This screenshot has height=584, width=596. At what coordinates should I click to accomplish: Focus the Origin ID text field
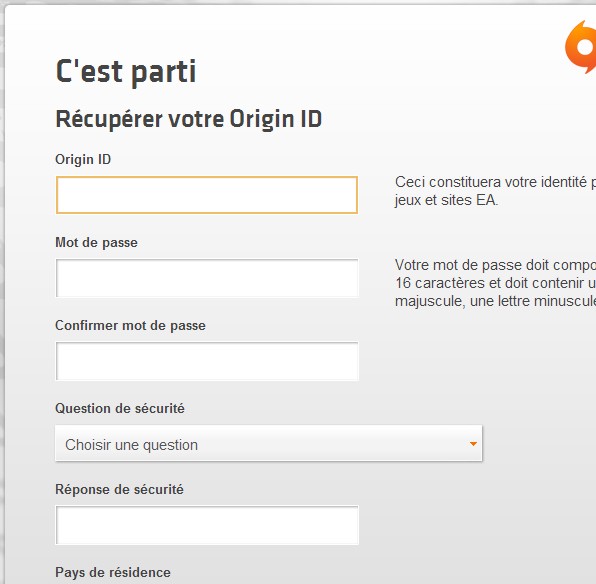(207, 195)
